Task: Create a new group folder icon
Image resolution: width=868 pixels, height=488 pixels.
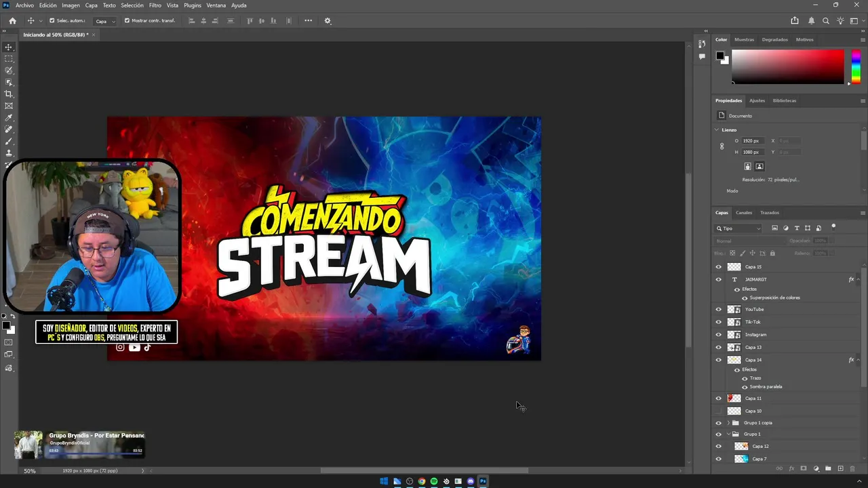Action: pos(828,468)
